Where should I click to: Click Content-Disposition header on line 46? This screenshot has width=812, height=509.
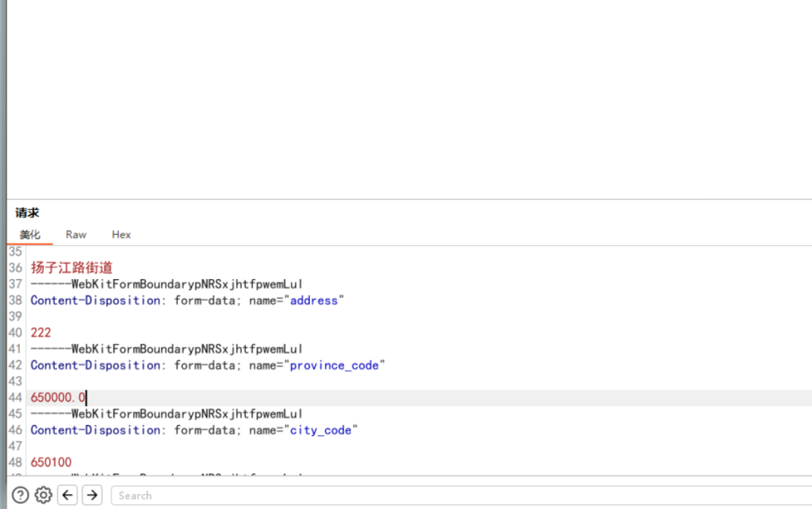point(95,431)
